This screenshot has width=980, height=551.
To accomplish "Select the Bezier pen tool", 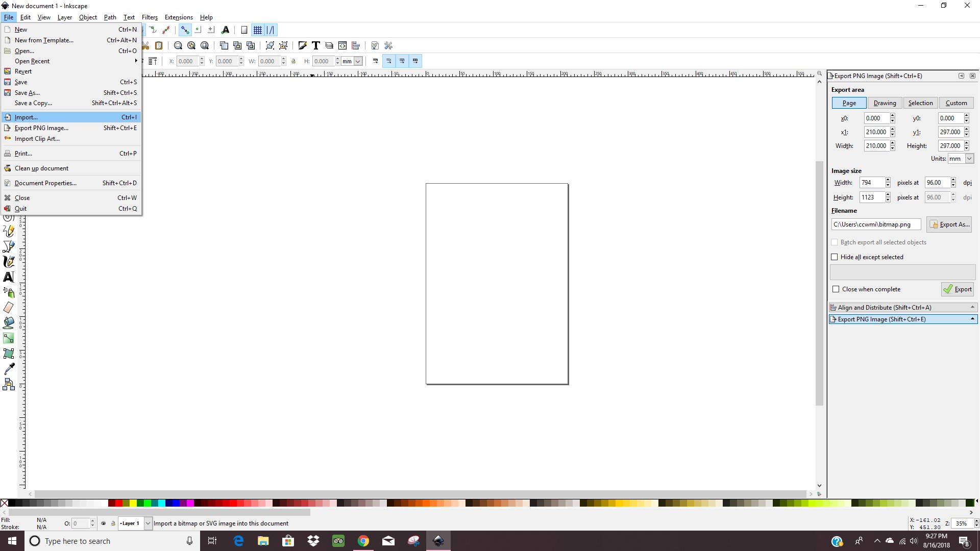I will coord(9,246).
